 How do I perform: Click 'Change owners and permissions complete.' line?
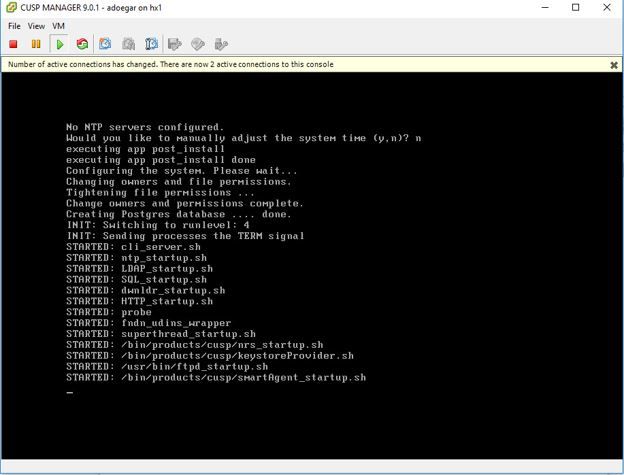click(x=185, y=203)
